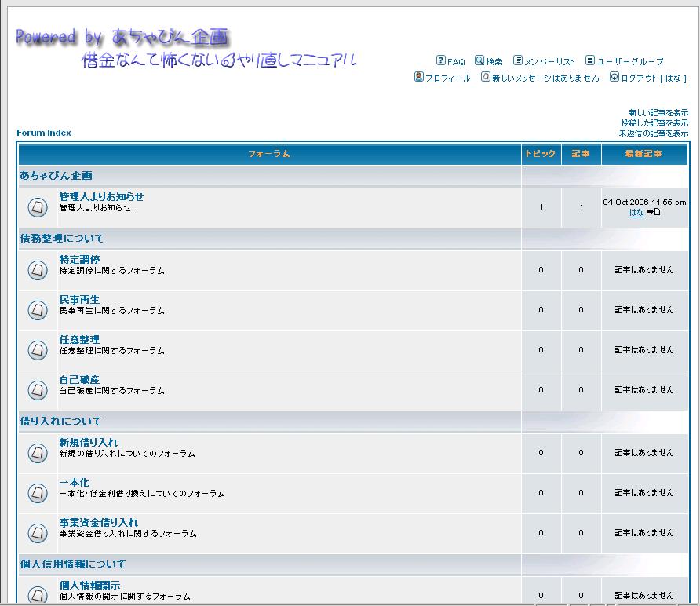Open the 一本化 forum link
The image size is (700, 606).
[74, 482]
